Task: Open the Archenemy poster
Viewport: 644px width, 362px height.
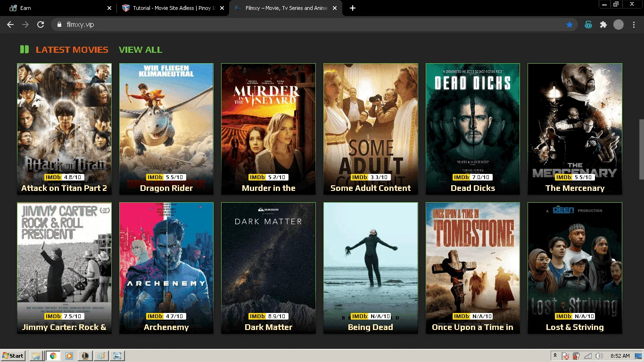Action: point(166,268)
